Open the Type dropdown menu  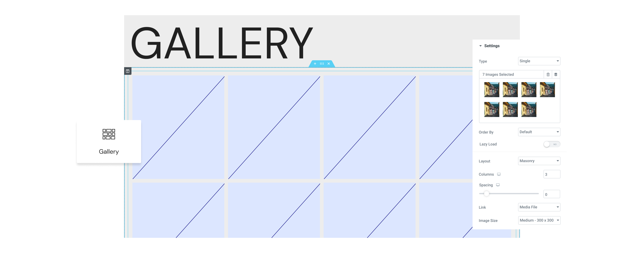[x=538, y=61]
